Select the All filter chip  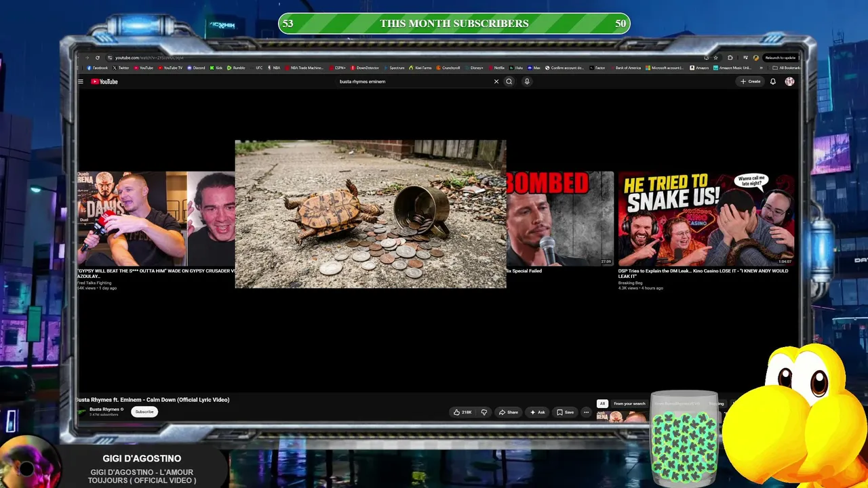[602, 404]
